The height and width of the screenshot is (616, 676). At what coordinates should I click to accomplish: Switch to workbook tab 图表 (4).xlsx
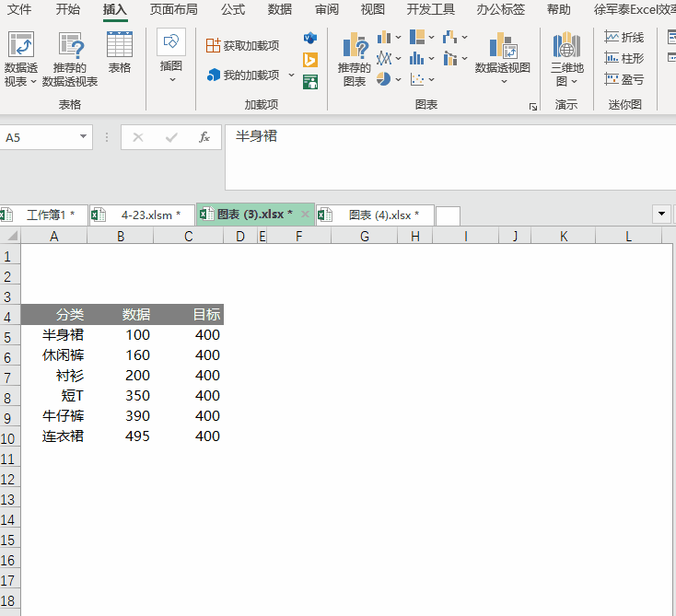tap(375, 215)
